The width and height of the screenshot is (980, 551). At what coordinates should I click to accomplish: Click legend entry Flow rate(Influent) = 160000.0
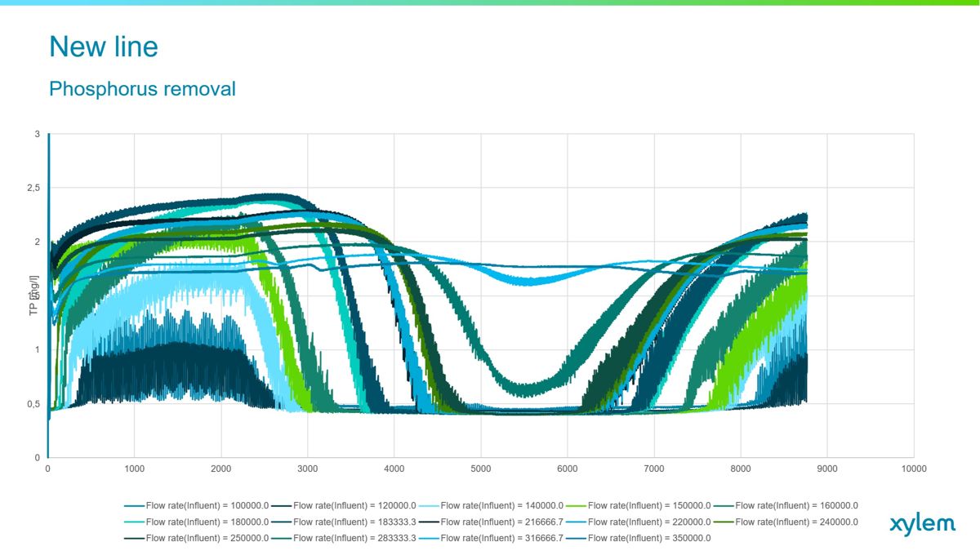point(796,505)
